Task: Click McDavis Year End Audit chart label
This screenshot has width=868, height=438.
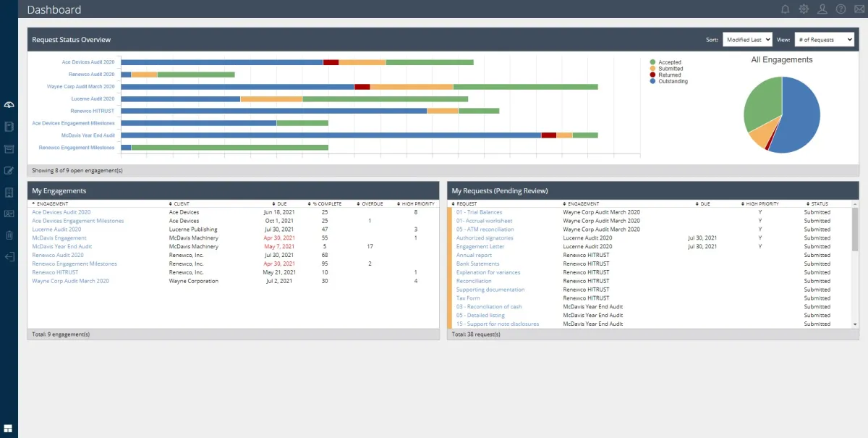Action: click(x=88, y=135)
